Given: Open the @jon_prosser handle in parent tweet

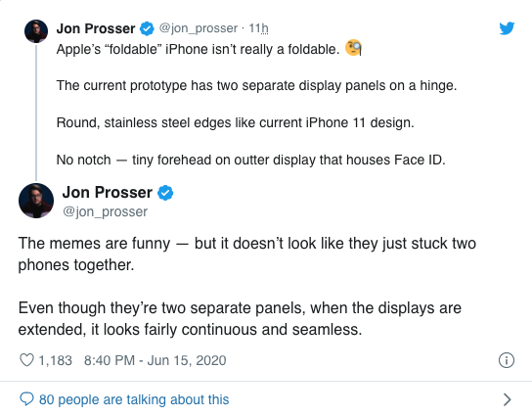Looking at the screenshot, I should 199,28.
